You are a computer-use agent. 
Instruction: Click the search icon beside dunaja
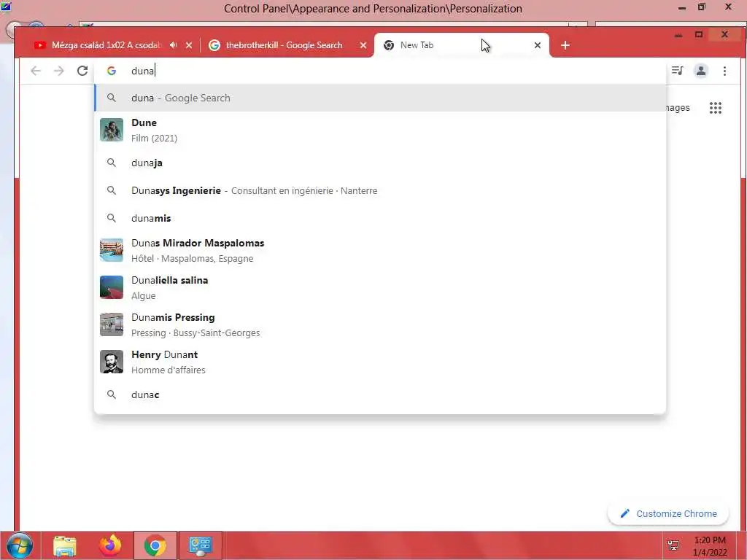coord(112,163)
